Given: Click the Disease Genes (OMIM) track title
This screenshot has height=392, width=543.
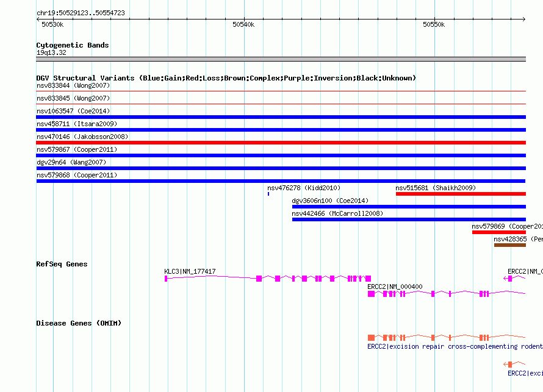Looking at the screenshot, I should pyautogui.click(x=79, y=323).
